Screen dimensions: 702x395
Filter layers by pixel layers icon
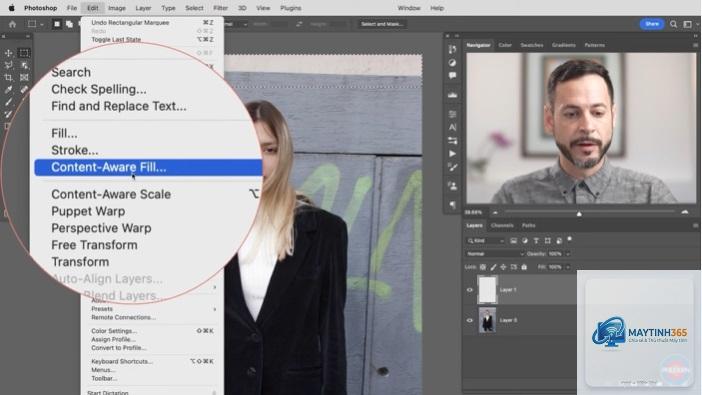(514, 241)
